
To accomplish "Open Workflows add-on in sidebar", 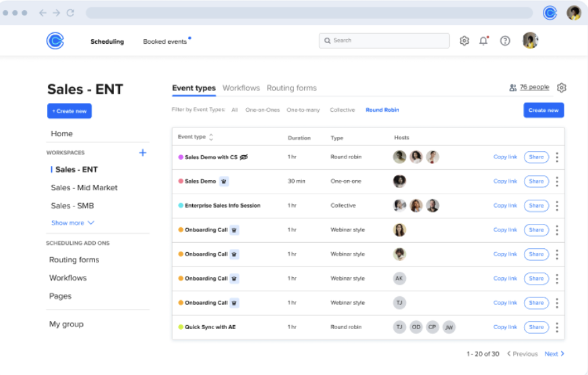I will [68, 278].
